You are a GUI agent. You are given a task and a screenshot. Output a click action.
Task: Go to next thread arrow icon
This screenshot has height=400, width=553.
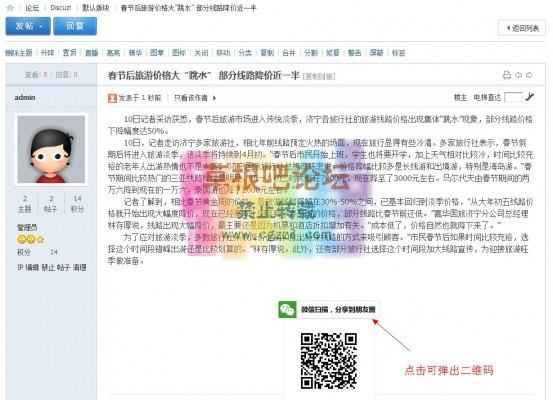coord(529,75)
